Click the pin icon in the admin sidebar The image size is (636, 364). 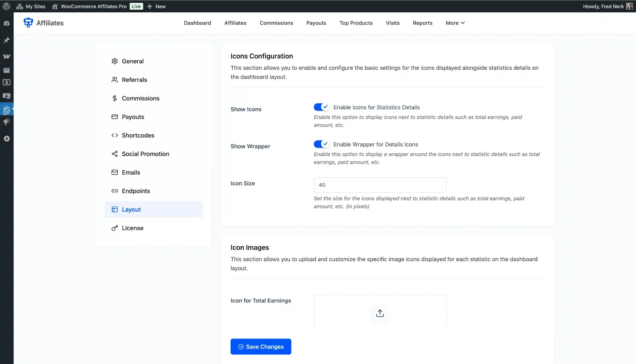click(x=7, y=40)
